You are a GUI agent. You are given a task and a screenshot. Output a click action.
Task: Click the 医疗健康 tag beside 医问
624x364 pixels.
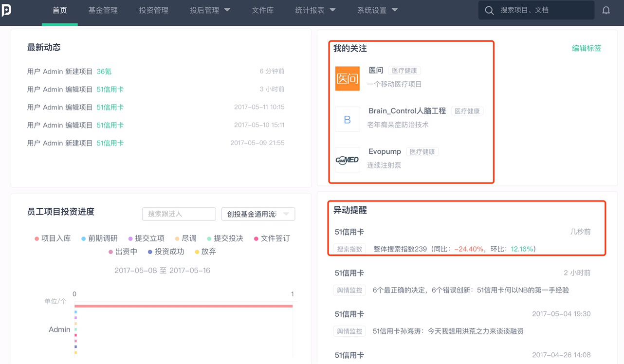coord(404,71)
